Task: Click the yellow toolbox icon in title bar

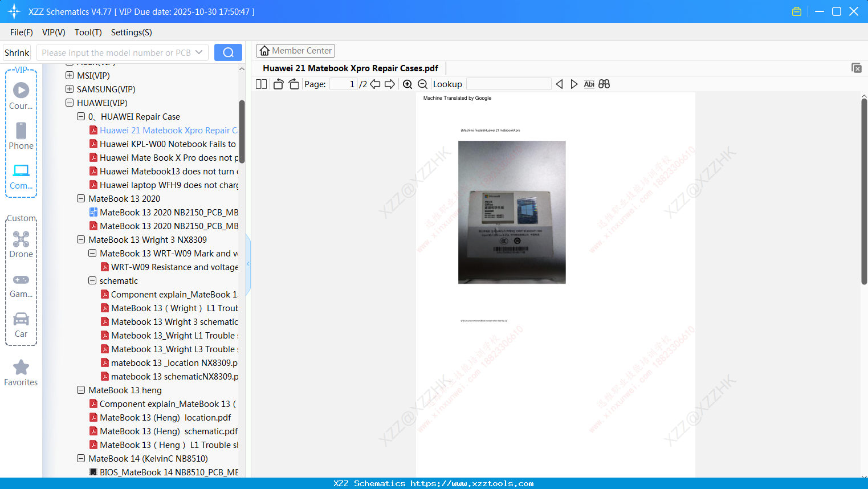Action: [797, 11]
